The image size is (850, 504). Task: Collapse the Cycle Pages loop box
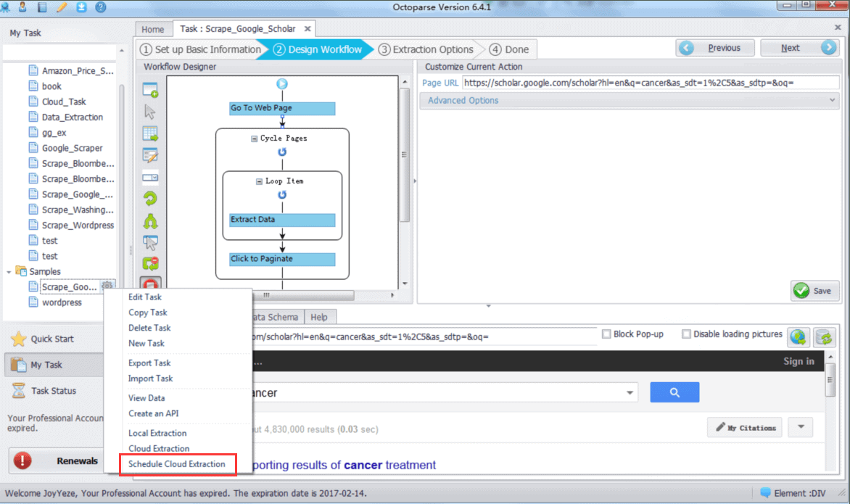254,139
